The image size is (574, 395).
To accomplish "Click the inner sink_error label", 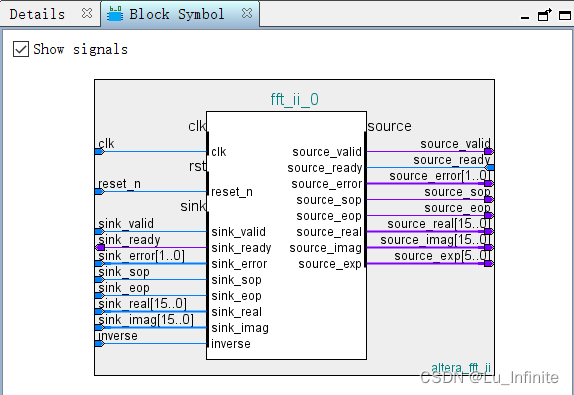I will click(239, 264).
